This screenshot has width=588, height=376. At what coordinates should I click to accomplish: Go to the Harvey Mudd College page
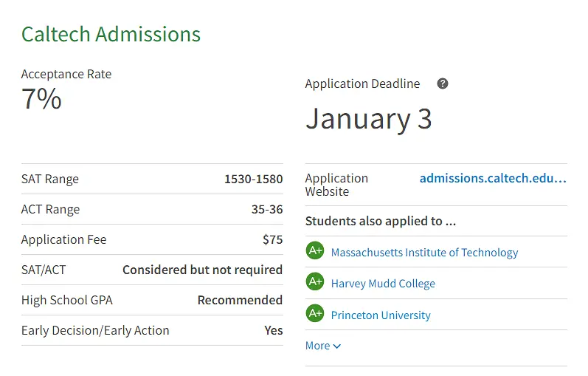coord(383,284)
